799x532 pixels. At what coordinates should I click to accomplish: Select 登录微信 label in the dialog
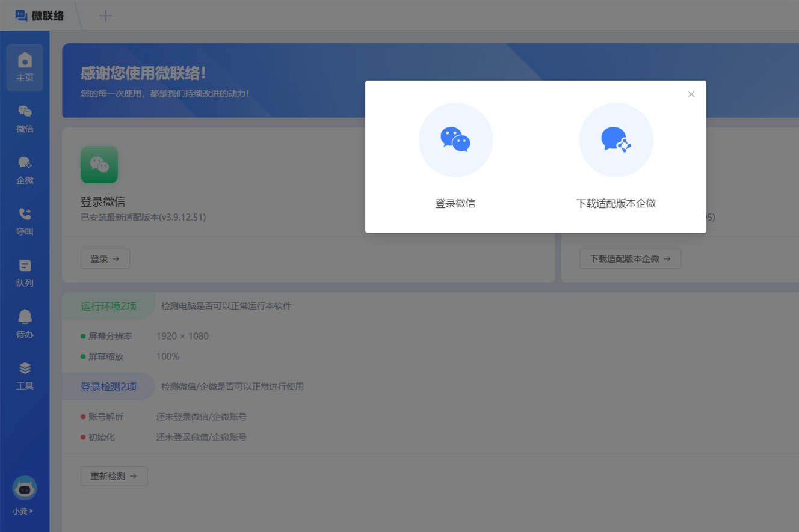coord(455,204)
